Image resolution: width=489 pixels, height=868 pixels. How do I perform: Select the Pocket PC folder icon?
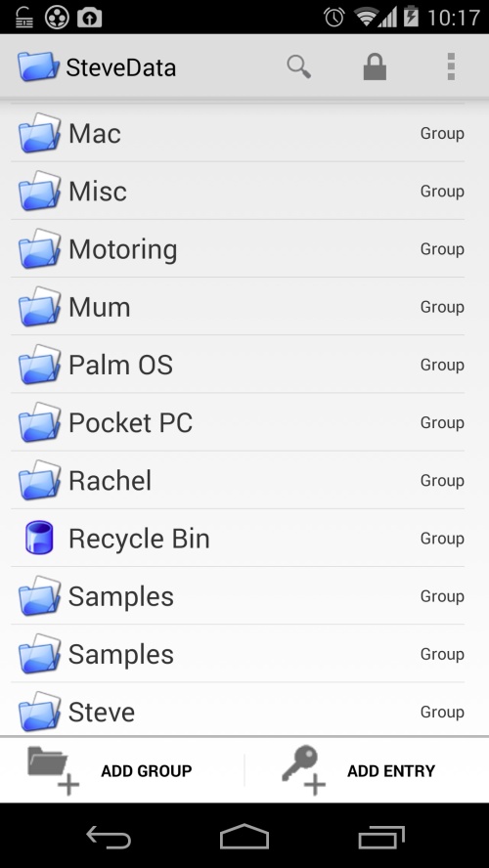click(39, 422)
